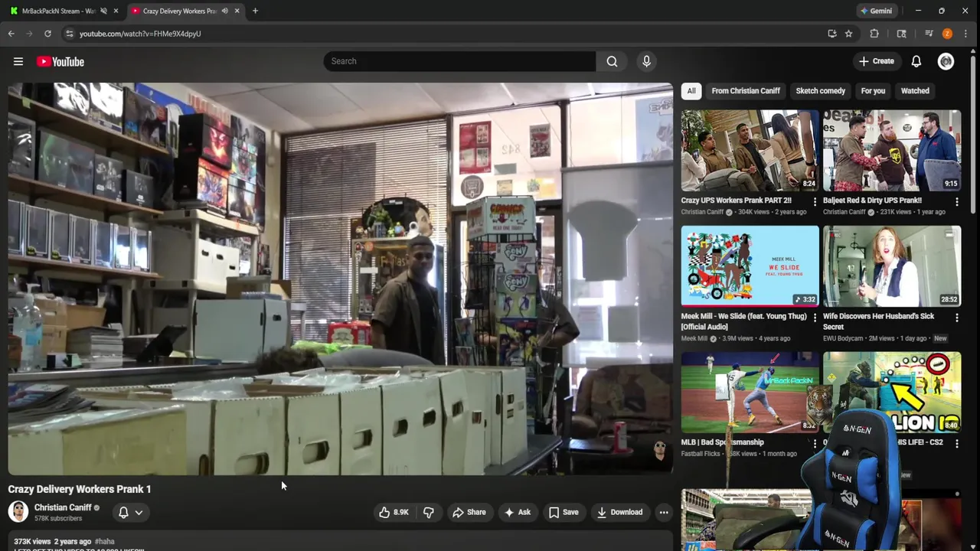Open Chrome three-dot menu

(967, 34)
